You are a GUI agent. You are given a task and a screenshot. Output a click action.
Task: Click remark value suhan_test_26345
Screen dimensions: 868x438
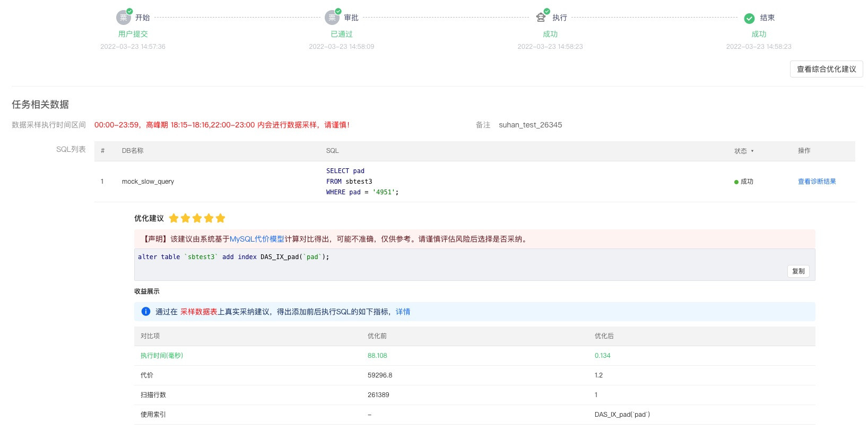[530, 125]
